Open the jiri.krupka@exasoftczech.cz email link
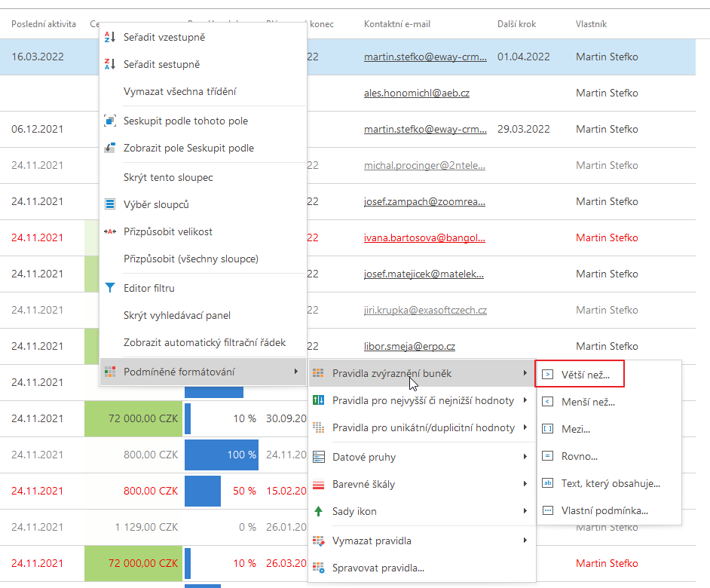 point(425,311)
